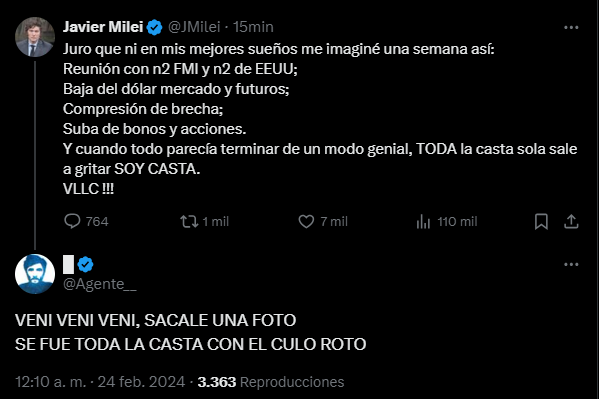Open the three-dot menu on Milei's tweet
The width and height of the screenshot is (599, 399).
coord(571,27)
